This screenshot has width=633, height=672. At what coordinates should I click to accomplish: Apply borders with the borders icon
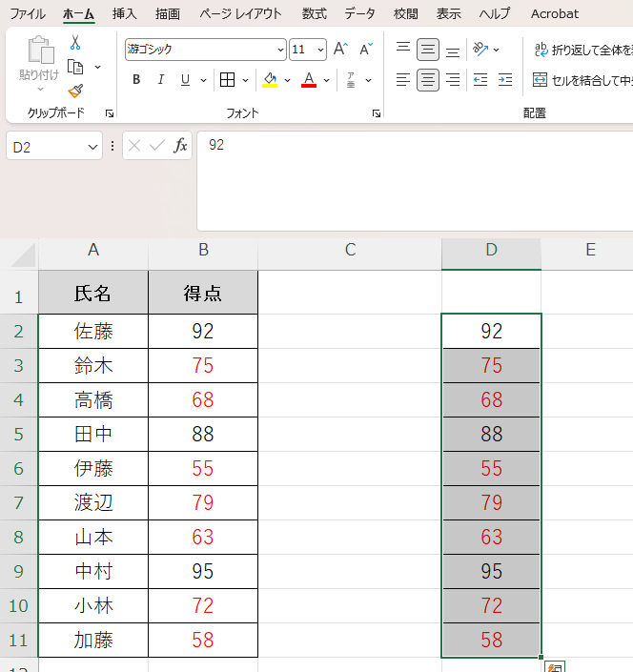(227, 80)
